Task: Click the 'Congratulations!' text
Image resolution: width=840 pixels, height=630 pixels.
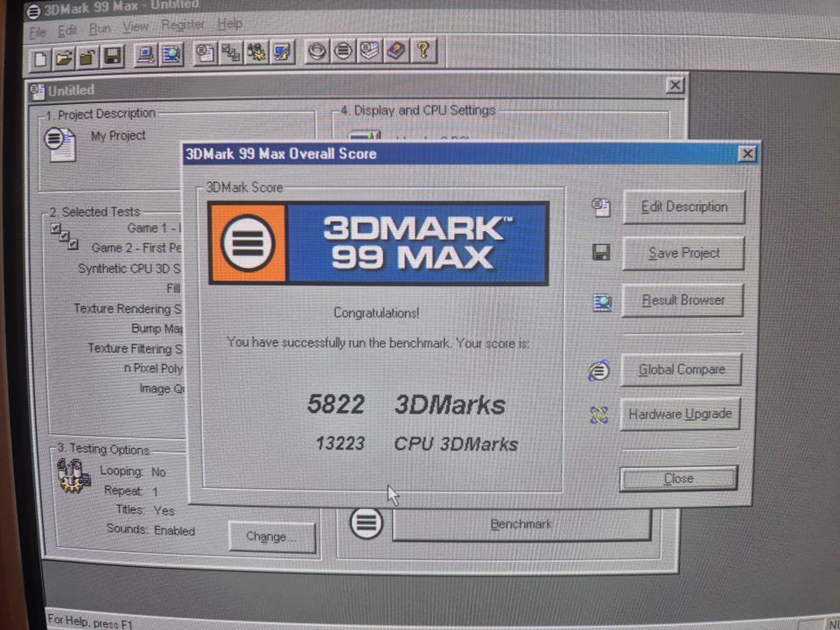Action: coord(376,313)
